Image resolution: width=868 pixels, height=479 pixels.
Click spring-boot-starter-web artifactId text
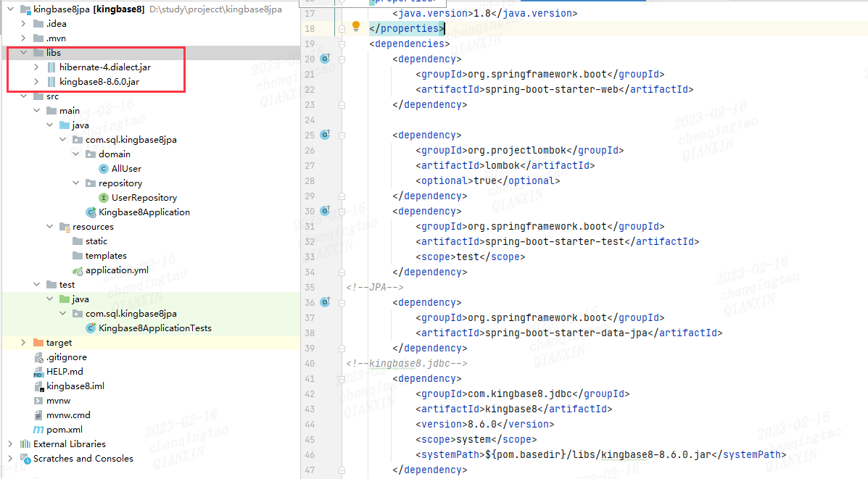(x=551, y=89)
